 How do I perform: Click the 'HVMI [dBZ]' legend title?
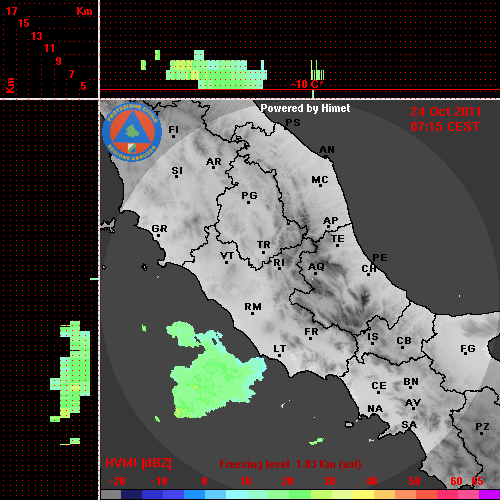click(x=138, y=463)
